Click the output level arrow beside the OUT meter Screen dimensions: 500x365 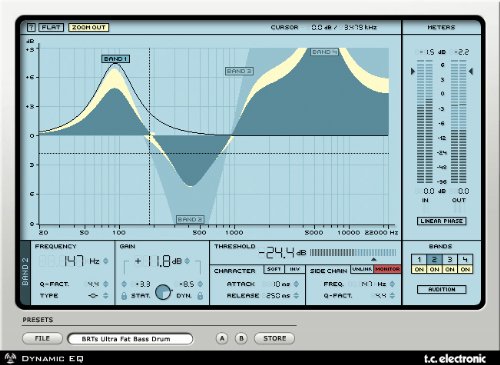pos(471,71)
